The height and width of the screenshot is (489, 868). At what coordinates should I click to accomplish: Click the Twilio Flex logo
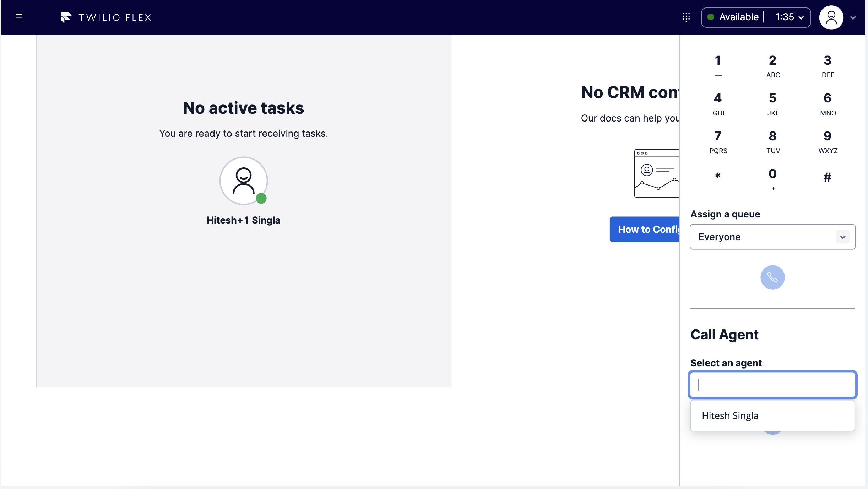click(106, 17)
